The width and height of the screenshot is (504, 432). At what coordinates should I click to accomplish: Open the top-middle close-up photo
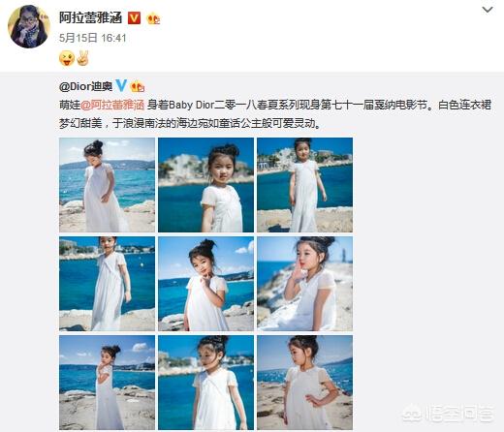point(205,185)
